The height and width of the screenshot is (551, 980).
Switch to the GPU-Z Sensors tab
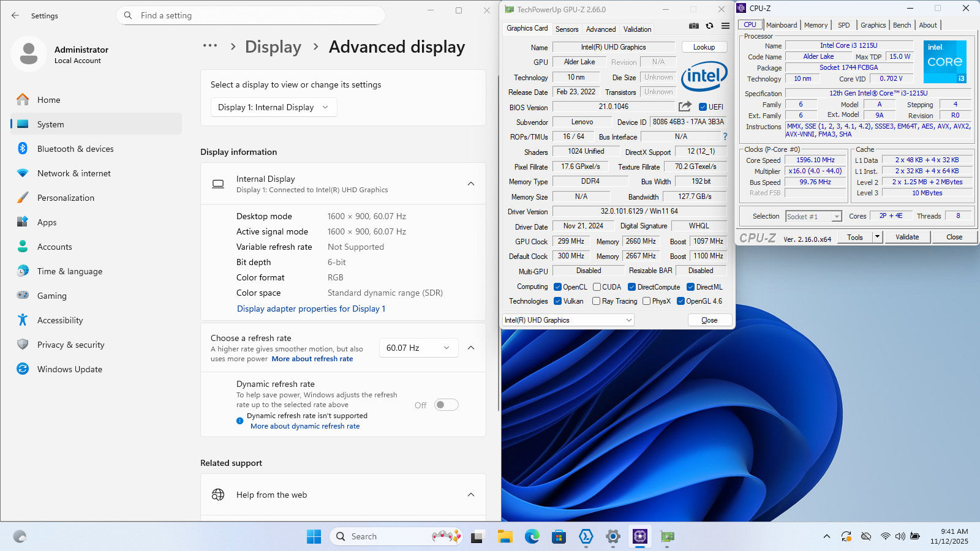pos(567,29)
